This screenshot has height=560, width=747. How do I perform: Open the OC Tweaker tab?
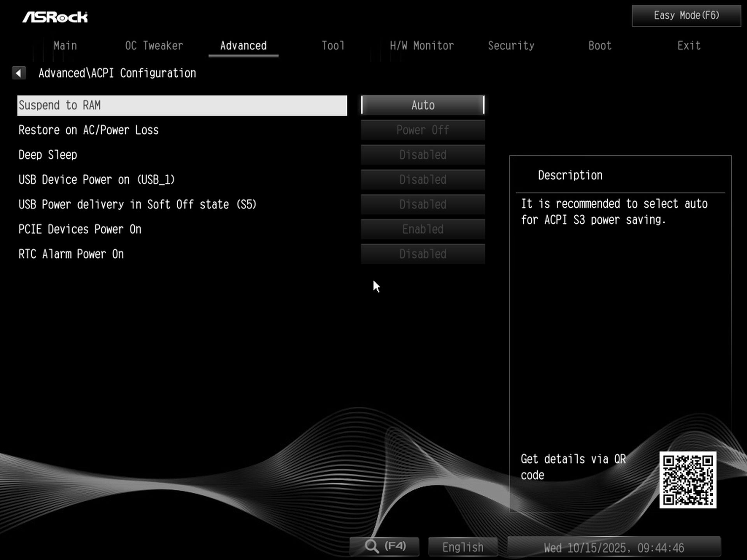[x=154, y=45]
